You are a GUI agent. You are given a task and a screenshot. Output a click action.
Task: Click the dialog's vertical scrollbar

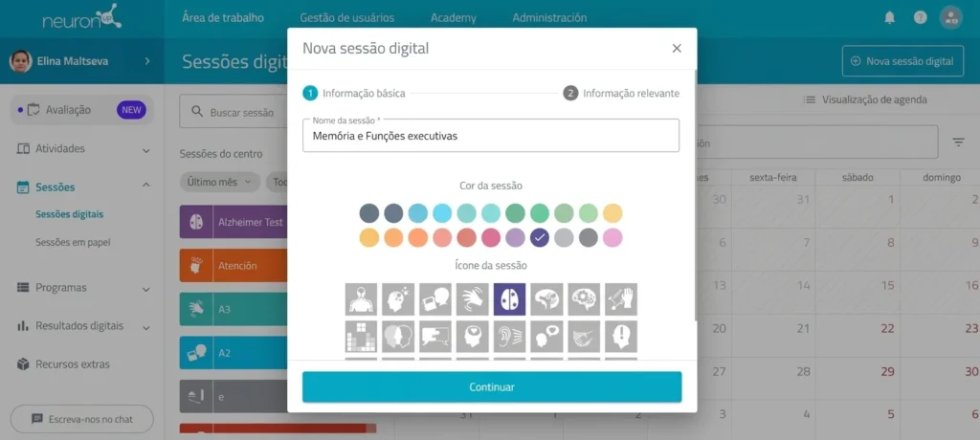(x=695, y=195)
